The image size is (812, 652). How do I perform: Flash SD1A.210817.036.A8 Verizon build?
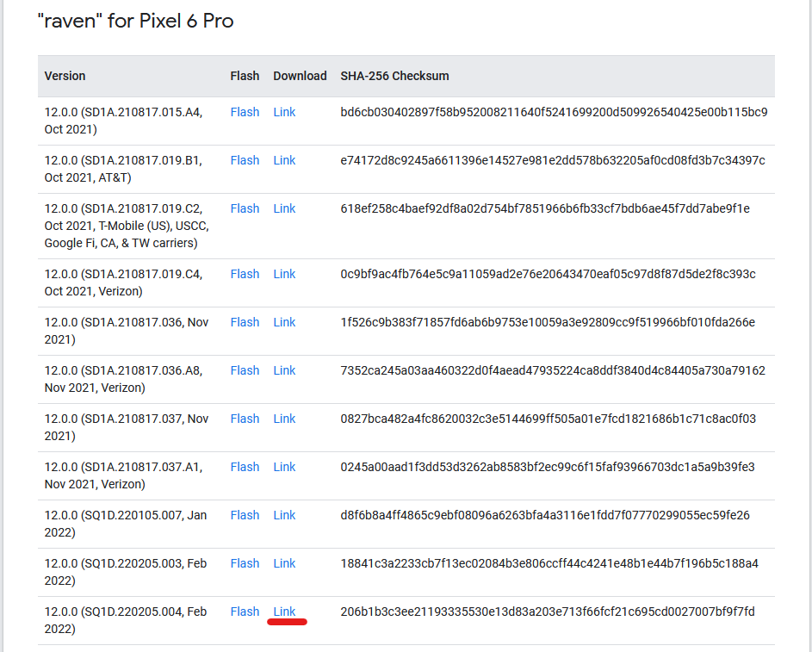coord(245,369)
